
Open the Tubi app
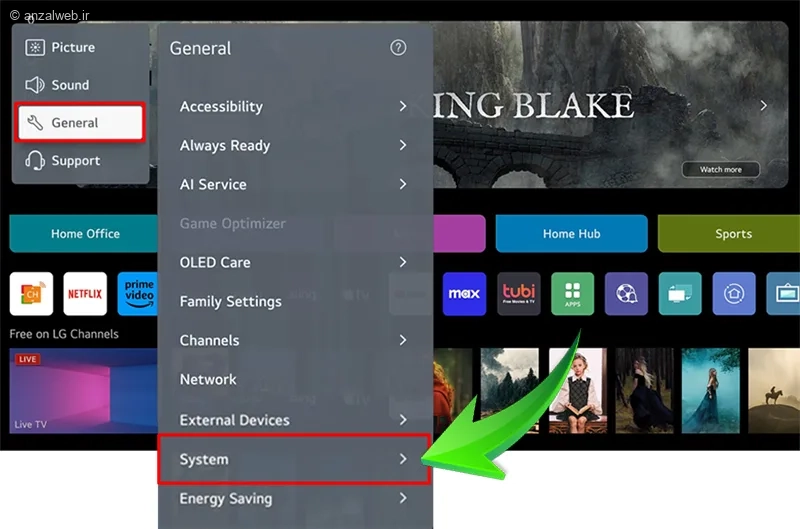coord(518,294)
